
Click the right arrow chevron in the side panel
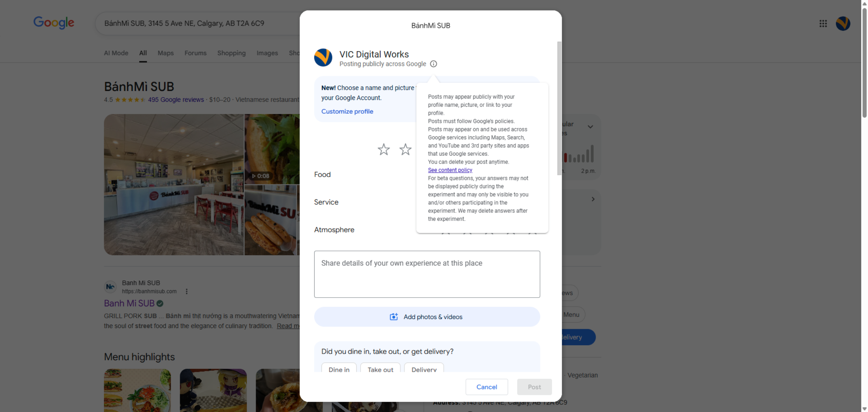593,199
